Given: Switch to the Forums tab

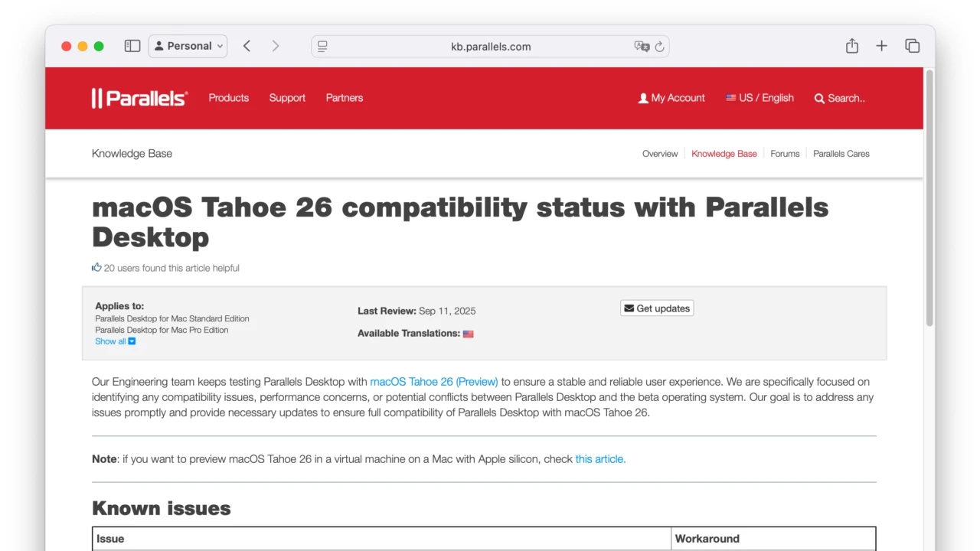Looking at the screenshot, I should (785, 154).
